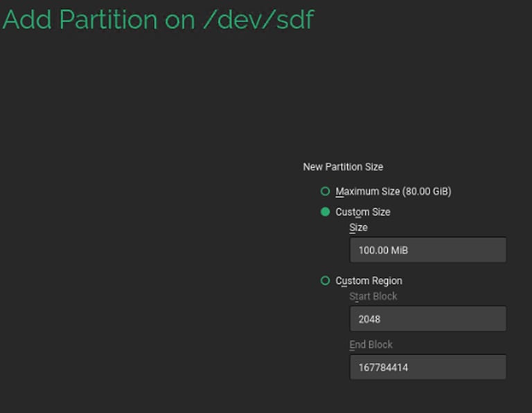Select the Maximum Size radio button
Viewport: 532px width, 413px height.
(325, 191)
